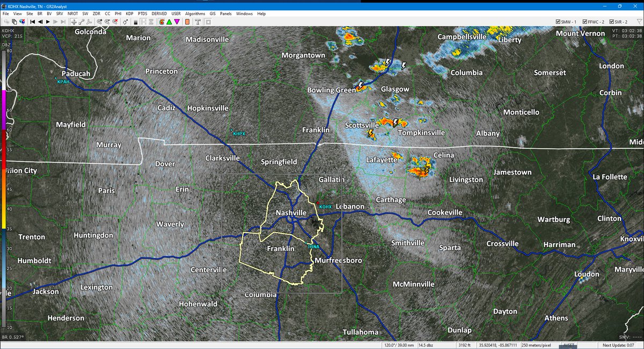Select the KOHX radar site marker
The width and height of the screenshot is (644, 349).
(325, 206)
